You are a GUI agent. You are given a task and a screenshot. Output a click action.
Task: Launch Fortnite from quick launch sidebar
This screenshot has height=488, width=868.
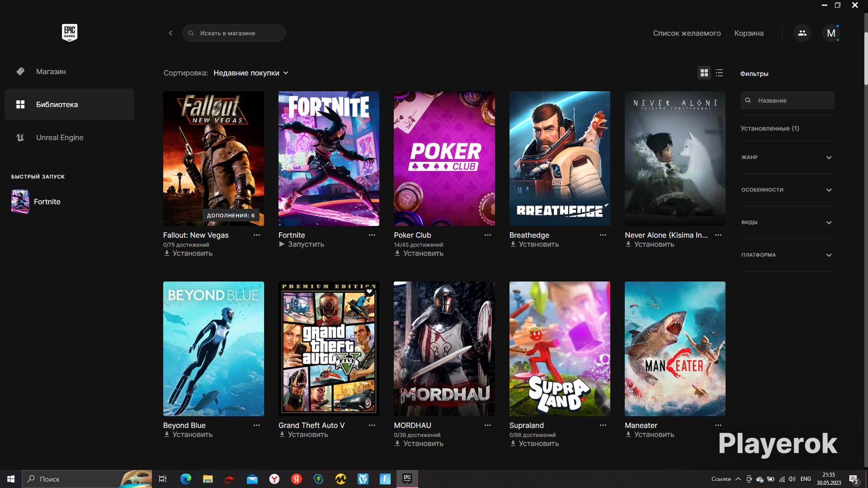[x=36, y=202]
